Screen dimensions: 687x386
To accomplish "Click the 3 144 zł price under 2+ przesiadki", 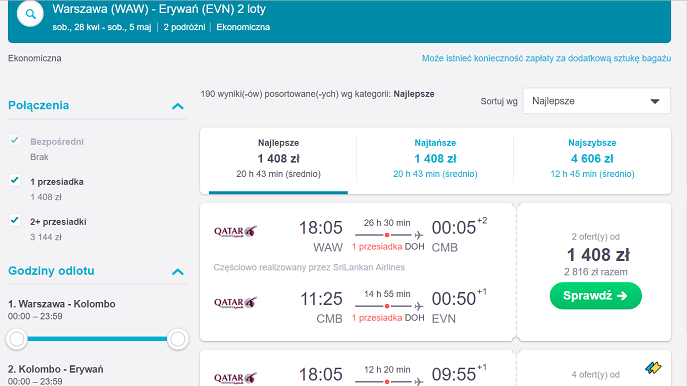I will point(46,237).
